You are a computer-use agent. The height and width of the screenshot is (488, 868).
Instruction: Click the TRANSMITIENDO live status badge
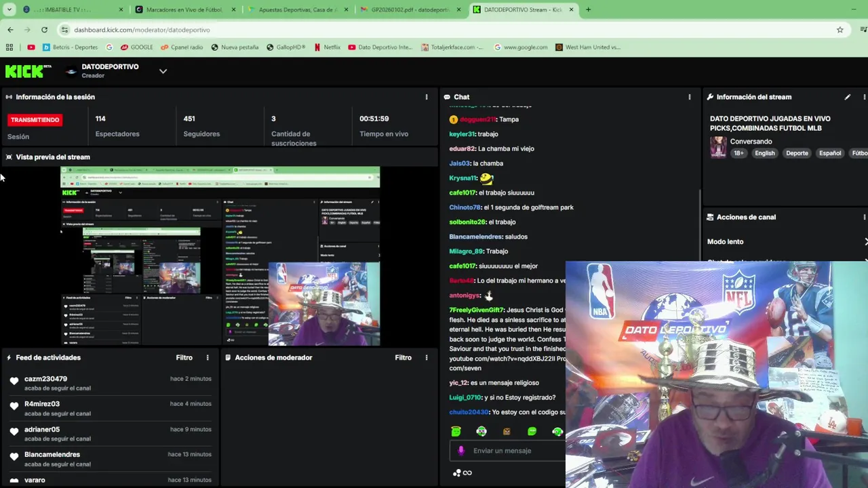[x=35, y=119]
